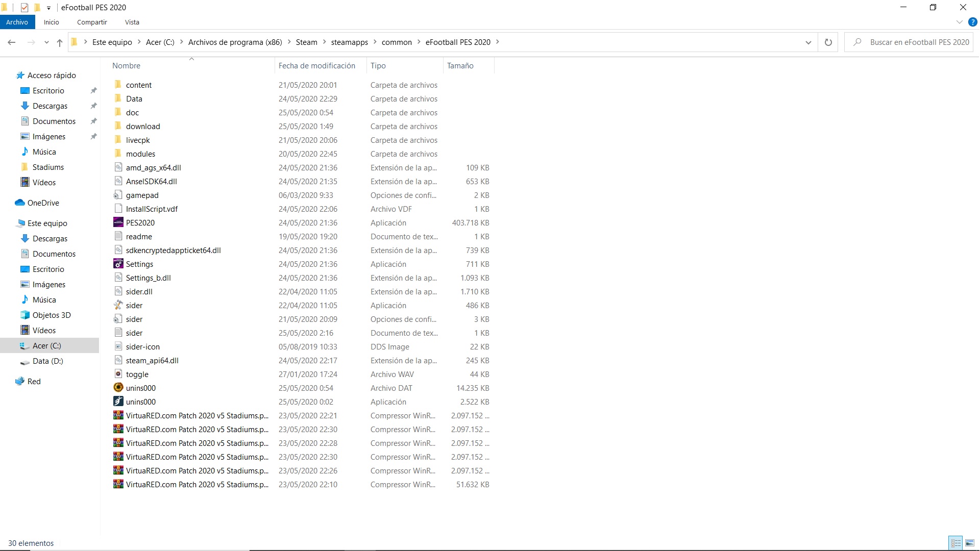Click the sider application tool icon
The image size is (980, 551).
(118, 305)
